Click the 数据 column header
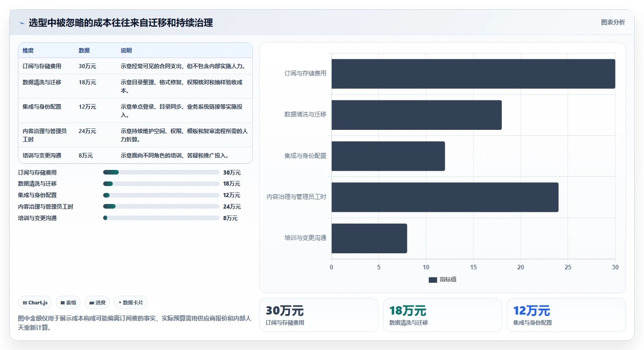 (x=84, y=51)
